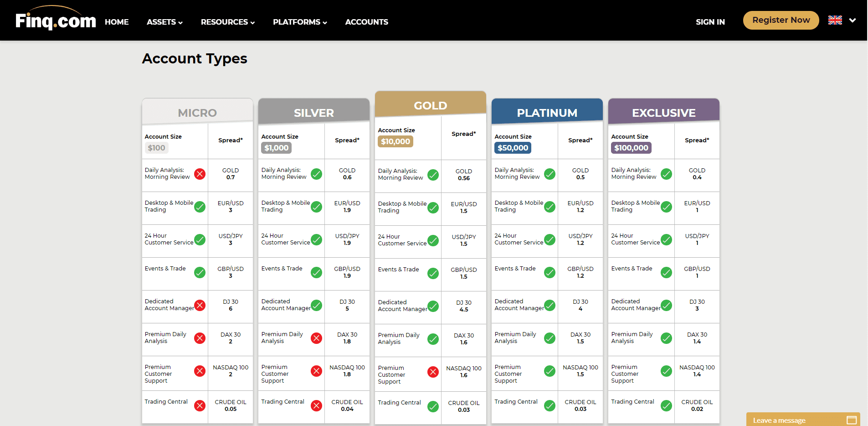868x426 pixels.
Task: Click the $10,000 Gold account size badge
Action: 395,141
